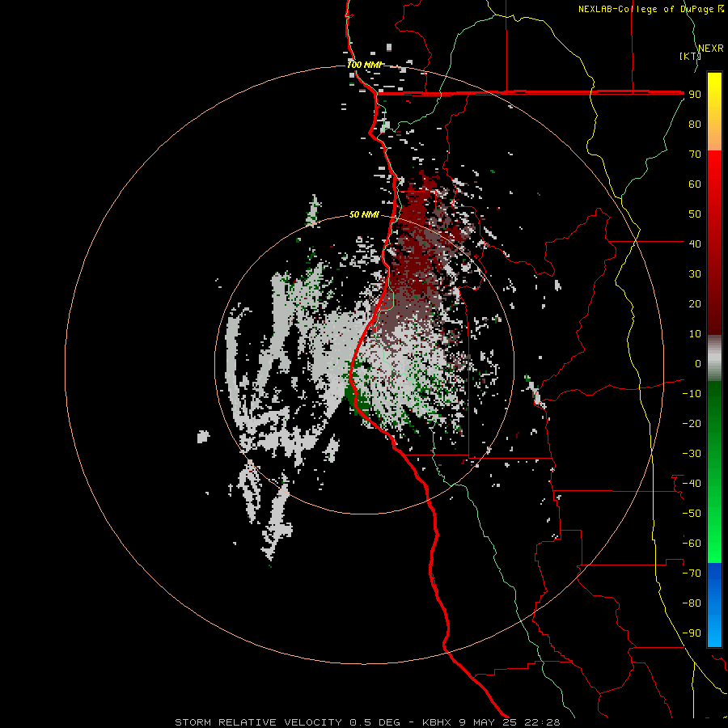Click the velocity scale label "30"
Screen dimensions: 728x728
(695, 274)
